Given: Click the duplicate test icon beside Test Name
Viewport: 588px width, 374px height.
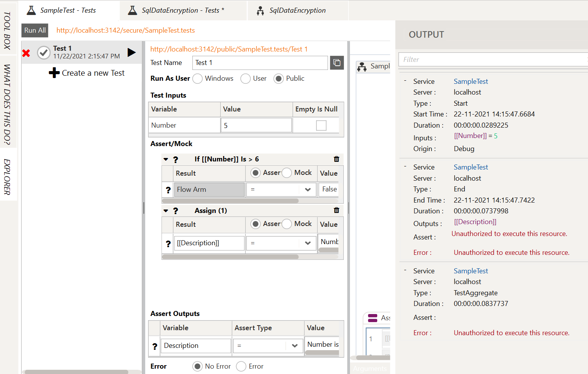Looking at the screenshot, I should pos(337,63).
